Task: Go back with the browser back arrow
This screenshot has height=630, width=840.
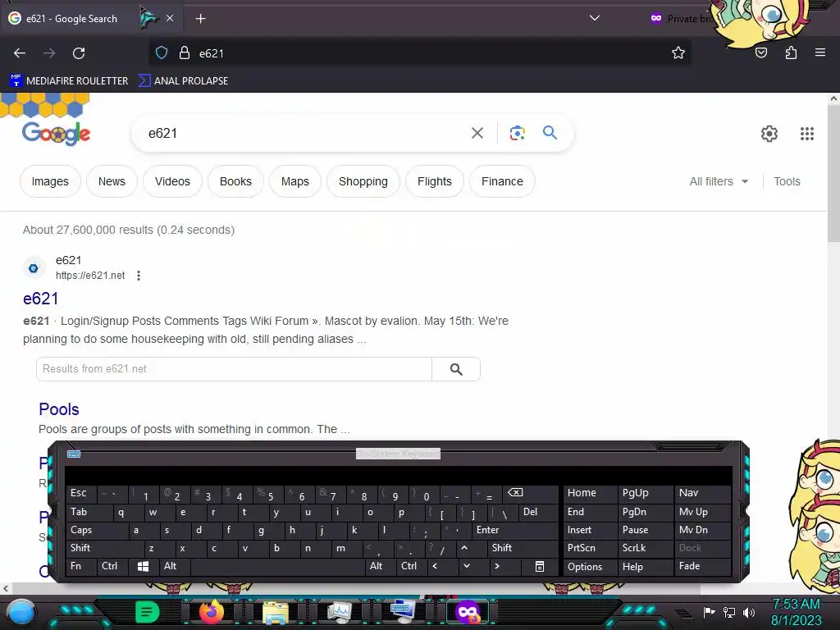Action: 20,53
